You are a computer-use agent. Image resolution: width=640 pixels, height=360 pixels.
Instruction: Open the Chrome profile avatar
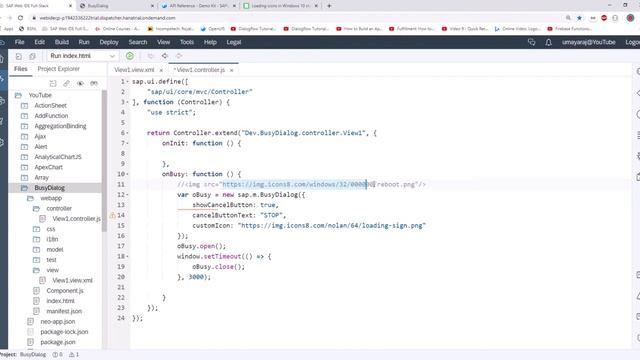point(631,18)
